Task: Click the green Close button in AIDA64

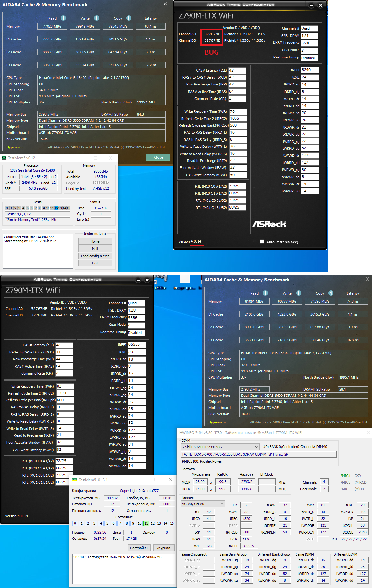Action: pyautogui.click(x=158, y=157)
